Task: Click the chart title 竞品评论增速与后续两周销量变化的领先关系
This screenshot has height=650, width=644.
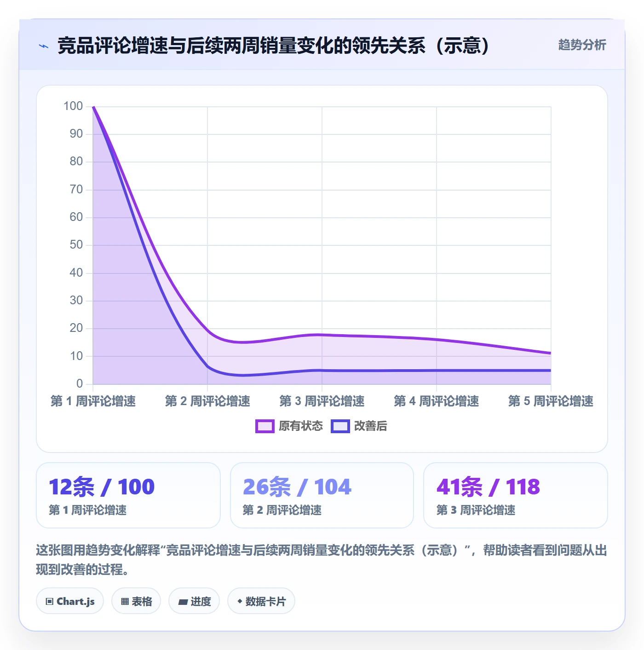Action: (x=273, y=46)
